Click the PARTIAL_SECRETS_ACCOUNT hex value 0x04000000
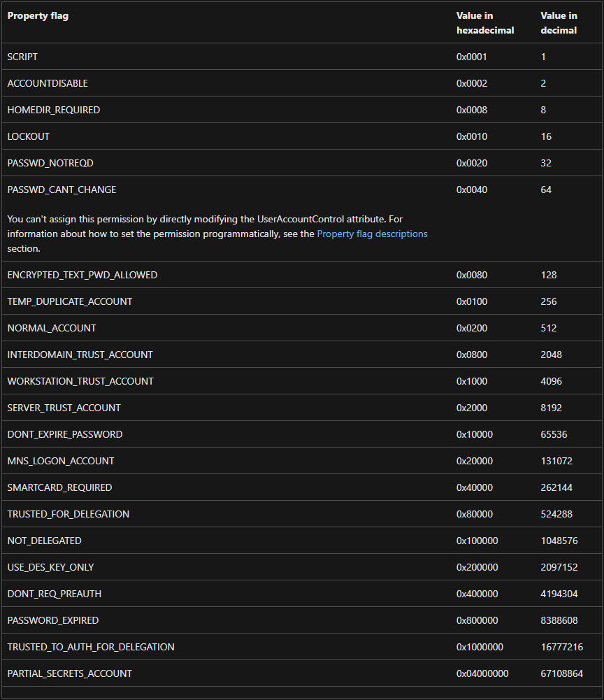This screenshot has width=604, height=700. coord(482,673)
